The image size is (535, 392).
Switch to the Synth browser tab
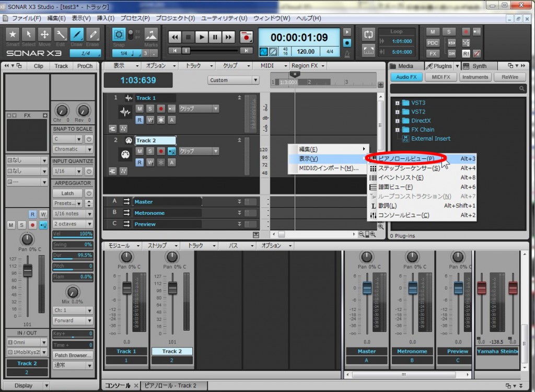(479, 66)
